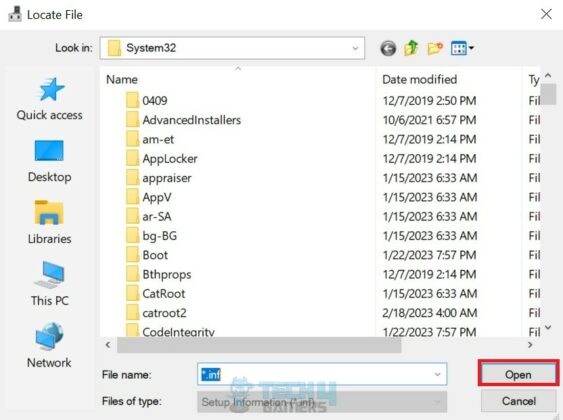The width and height of the screenshot is (563, 420).
Task: Click the Boot row date 1/22/2023 7:57 PM
Action: pyautogui.click(x=429, y=255)
